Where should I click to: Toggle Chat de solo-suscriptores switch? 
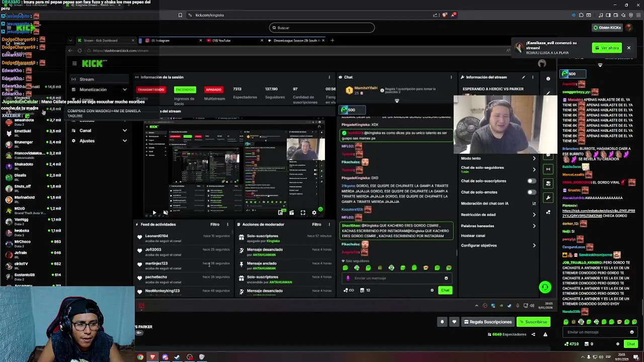point(531,181)
